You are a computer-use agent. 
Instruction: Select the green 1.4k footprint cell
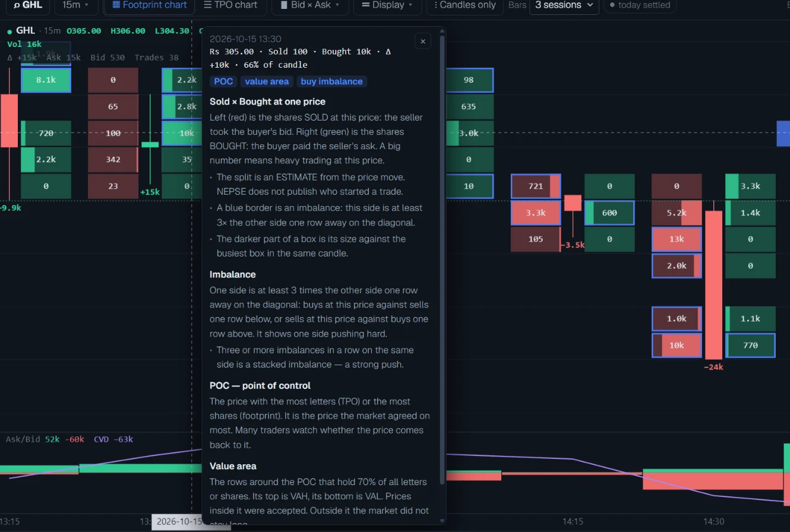[x=750, y=213]
